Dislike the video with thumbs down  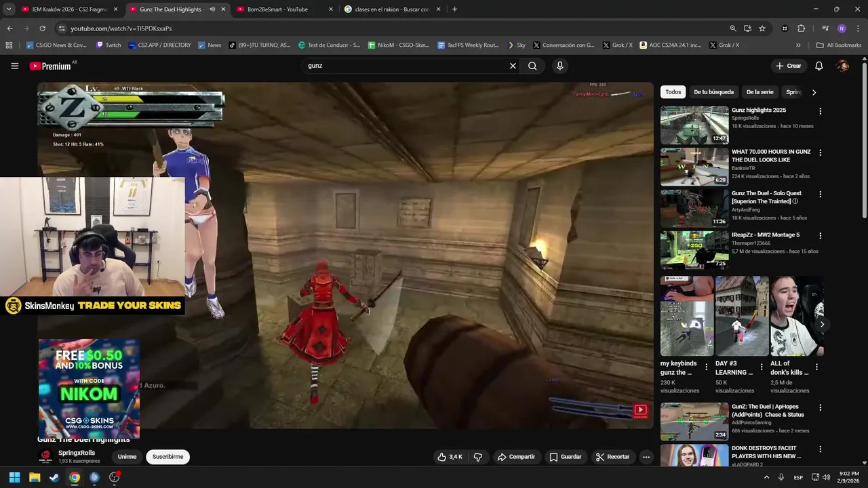click(478, 457)
